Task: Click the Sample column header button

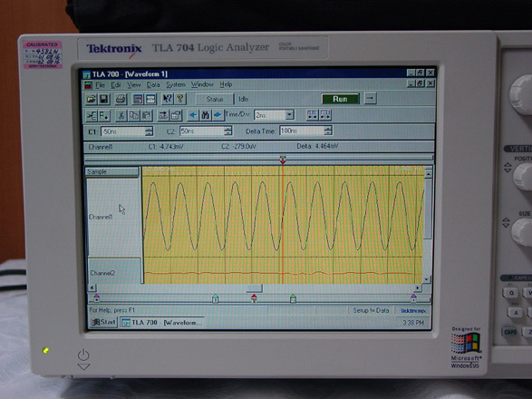Action: click(x=112, y=171)
